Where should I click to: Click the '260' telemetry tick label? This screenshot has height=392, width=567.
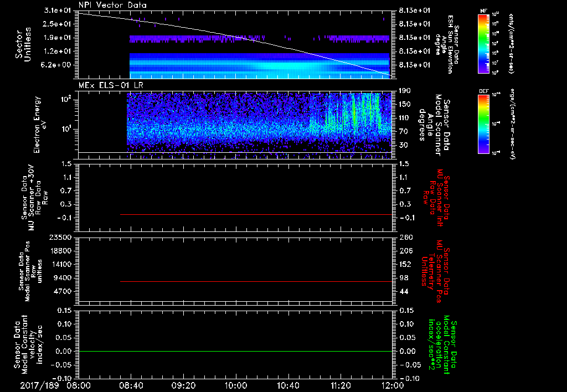[x=406, y=237]
